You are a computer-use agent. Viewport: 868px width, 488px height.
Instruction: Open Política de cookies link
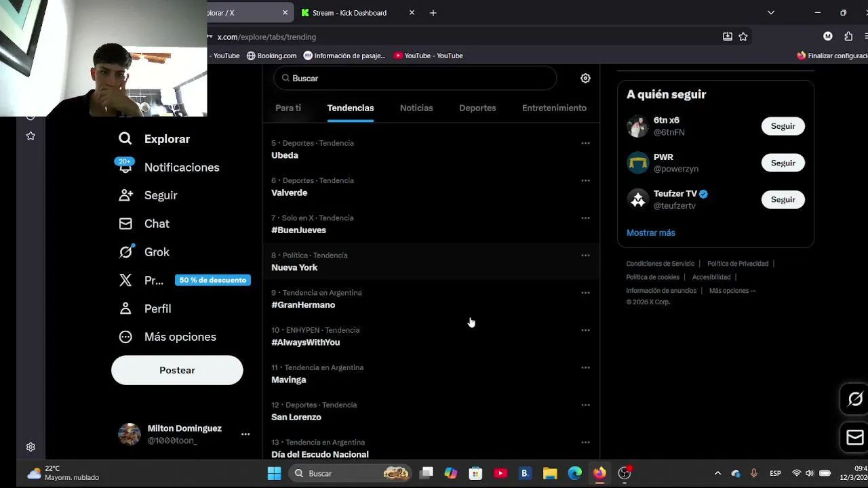(x=652, y=277)
